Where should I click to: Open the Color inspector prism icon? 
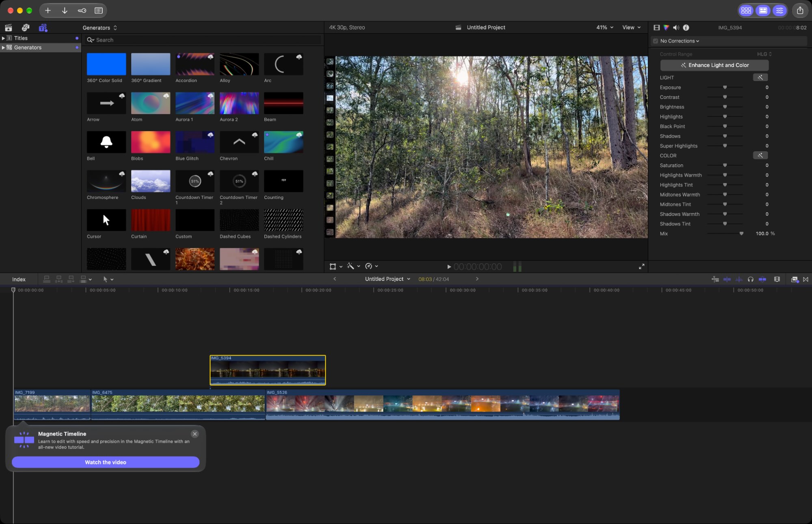(x=666, y=28)
